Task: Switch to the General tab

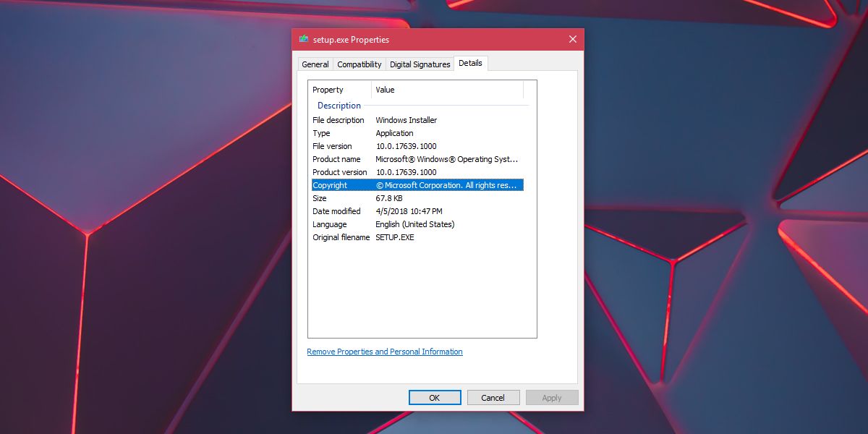Action: (315, 64)
